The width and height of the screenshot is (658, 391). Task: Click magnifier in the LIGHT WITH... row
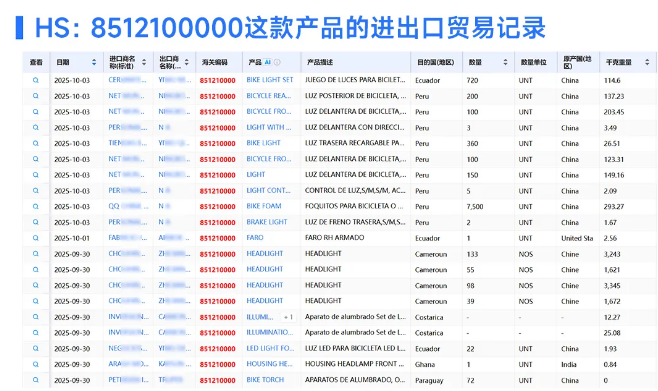tap(36, 128)
